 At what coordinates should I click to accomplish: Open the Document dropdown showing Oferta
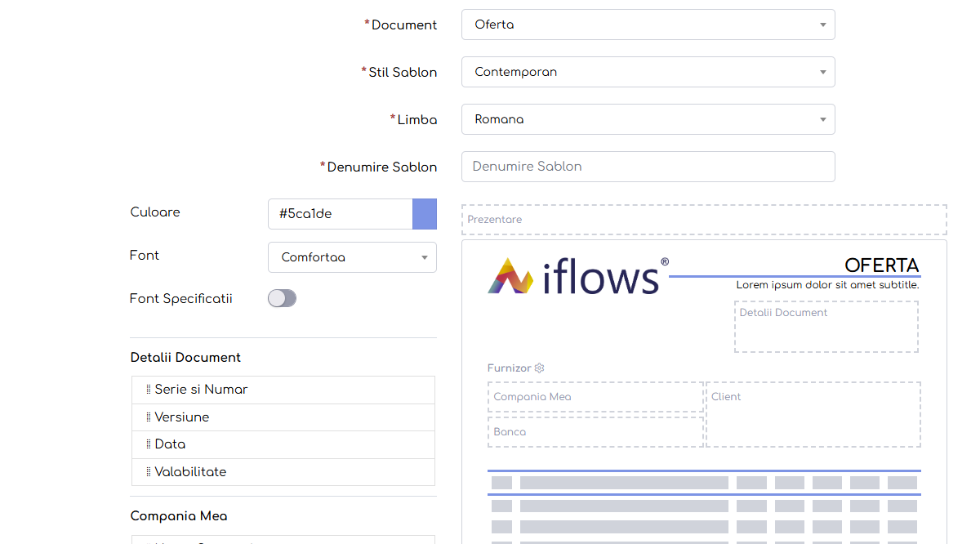click(648, 25)
